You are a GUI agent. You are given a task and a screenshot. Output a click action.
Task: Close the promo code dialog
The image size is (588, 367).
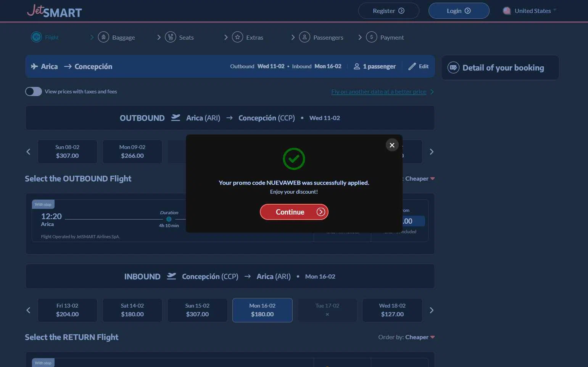tap(392, 145)
